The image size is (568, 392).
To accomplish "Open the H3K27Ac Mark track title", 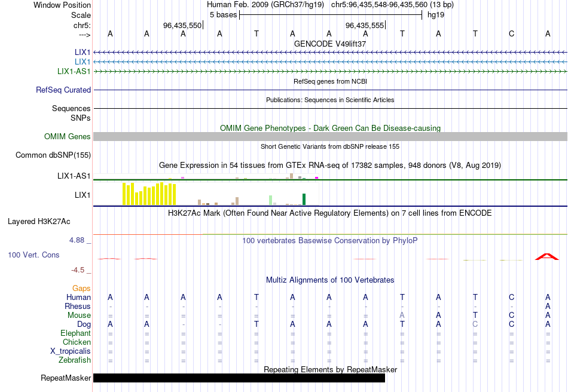I will [x=330, y=213].
